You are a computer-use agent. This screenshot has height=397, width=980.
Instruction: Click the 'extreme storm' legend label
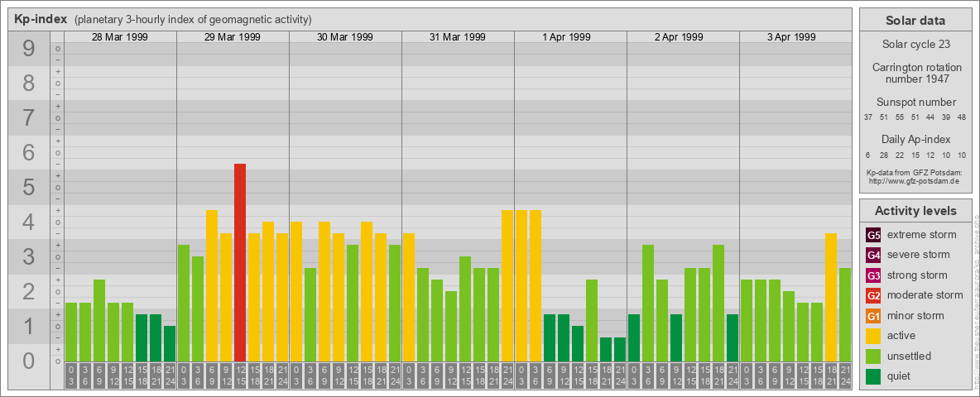922,235
